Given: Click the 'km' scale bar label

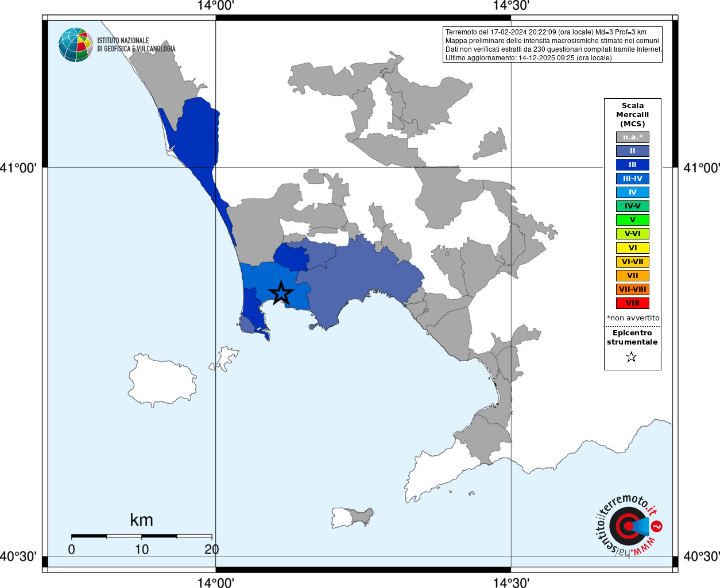Looking at the screenshot, I should pyautogui.click(x=141, y=520).
